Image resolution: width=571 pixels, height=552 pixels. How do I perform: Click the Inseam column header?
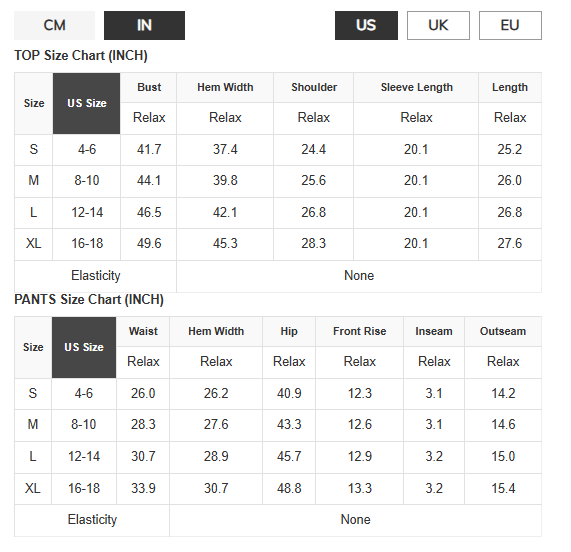click(434, 331)
